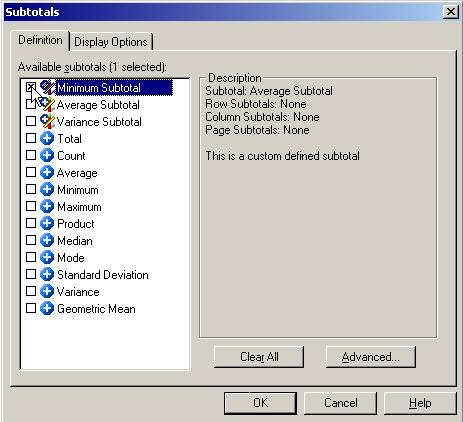463x422 pixels.
Task: Click the blue plus icon beside Product
Action: (x=47, y=224)
